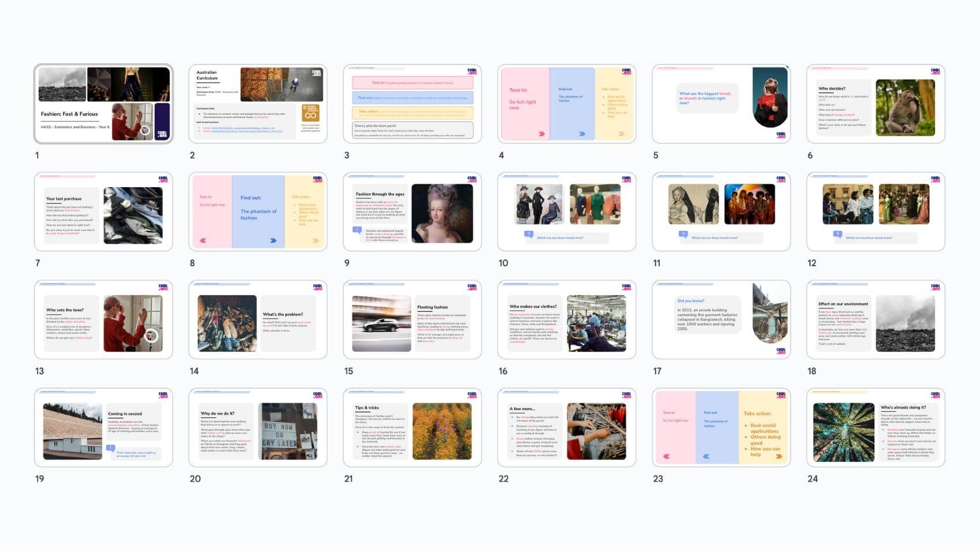980x551 pixels.
Task: Click the yellow chevron arrow on slide 4
Action: [621, 134]
